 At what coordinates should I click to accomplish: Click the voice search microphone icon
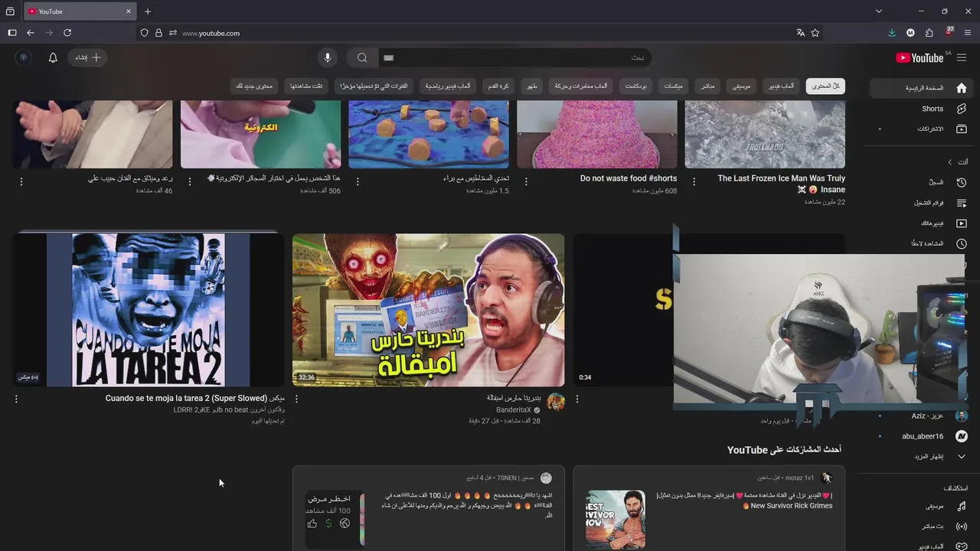click(327, 57)
